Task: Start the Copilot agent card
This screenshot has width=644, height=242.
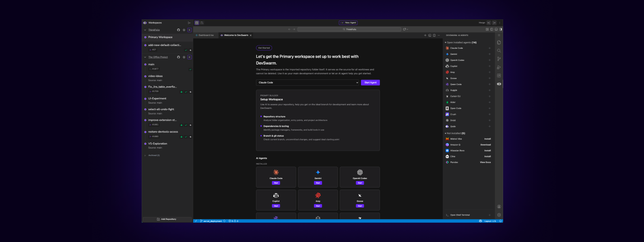Action: click(276, 206)
